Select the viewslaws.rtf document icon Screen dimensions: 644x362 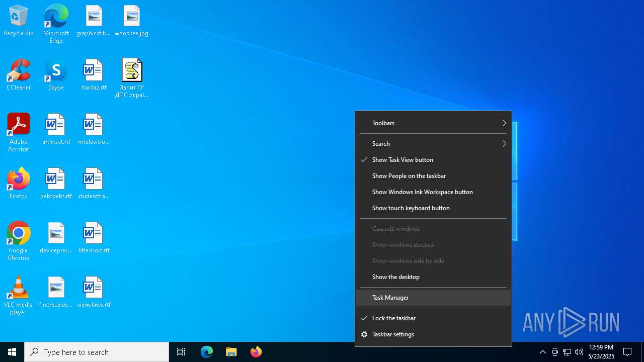94,293
